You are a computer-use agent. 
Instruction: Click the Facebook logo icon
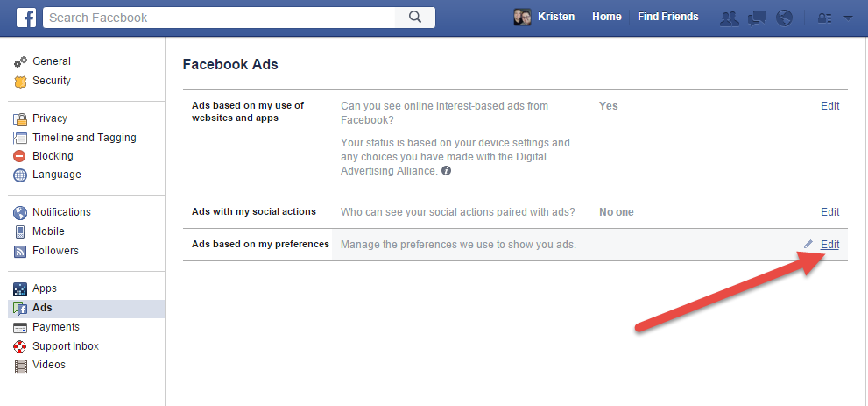[27, 17]
